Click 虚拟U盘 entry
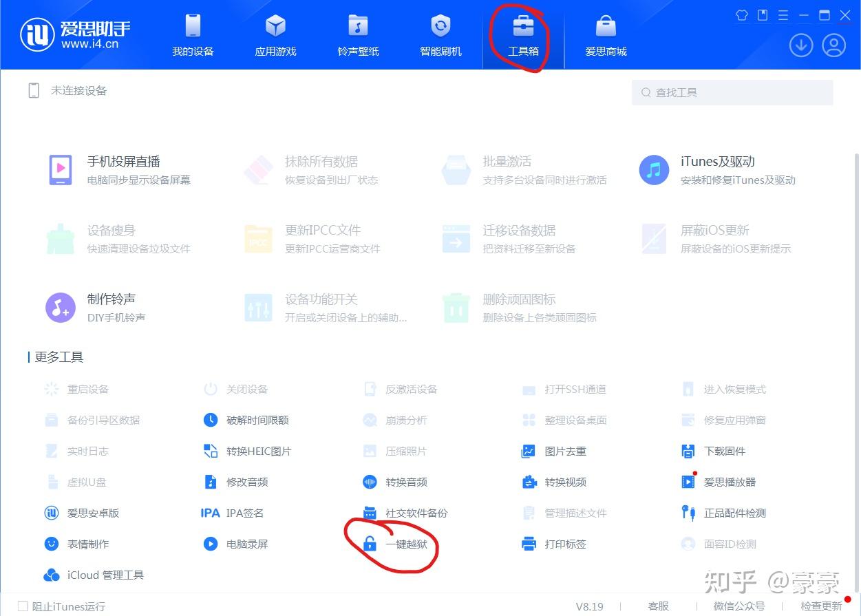 (x=76, y=482)
